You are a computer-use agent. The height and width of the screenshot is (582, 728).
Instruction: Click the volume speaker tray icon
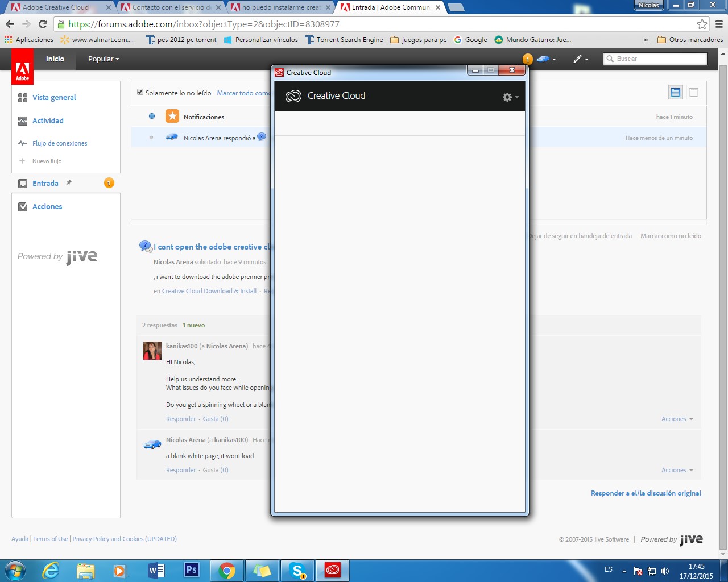coord(665,571)
